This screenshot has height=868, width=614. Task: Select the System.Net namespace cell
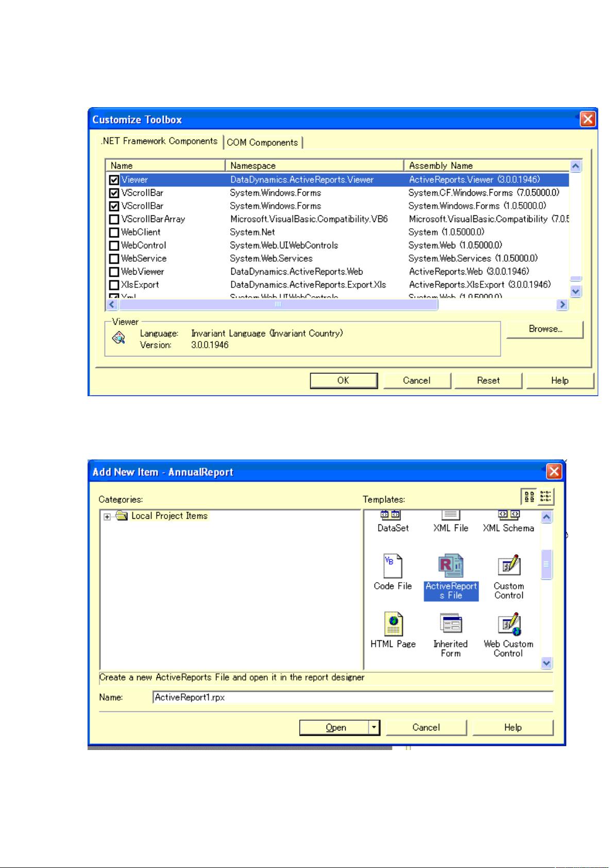(252, 232)
